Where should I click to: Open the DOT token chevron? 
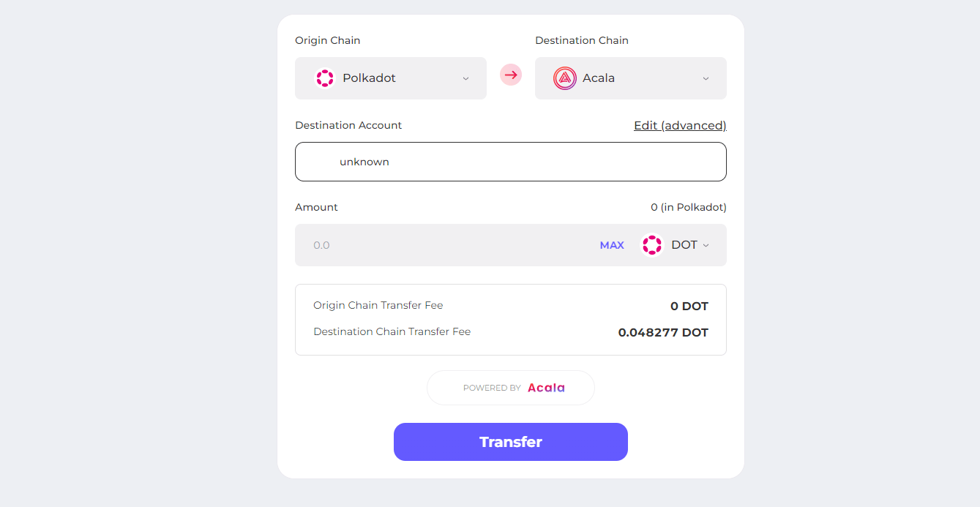[x=706, y=245]
